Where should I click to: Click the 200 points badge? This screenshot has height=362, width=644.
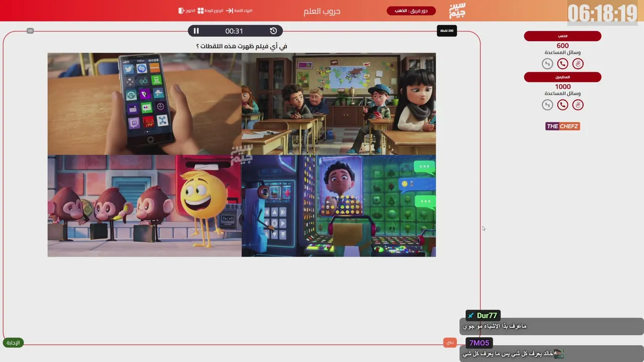coord(447,31)
